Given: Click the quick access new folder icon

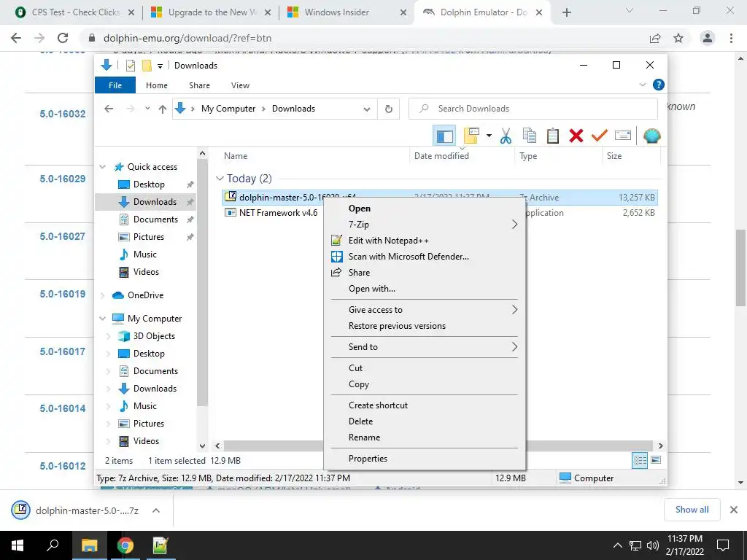Looking at the screenshot, I should 147,65.
